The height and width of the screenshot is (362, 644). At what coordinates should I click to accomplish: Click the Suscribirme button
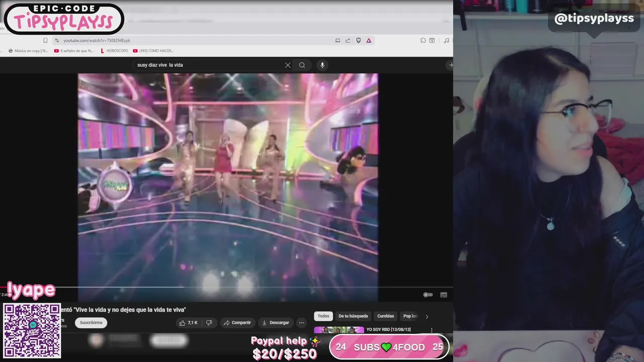point(91,323)
